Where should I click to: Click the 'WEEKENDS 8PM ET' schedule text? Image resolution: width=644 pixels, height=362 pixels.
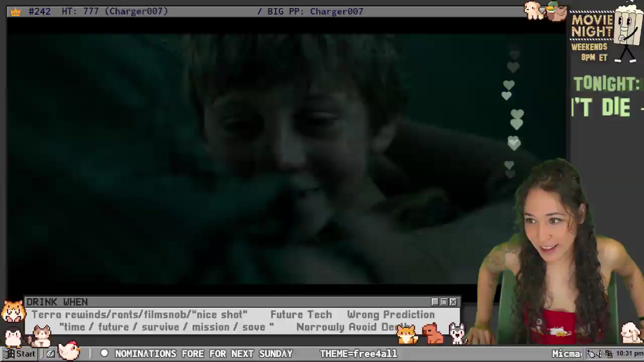coord(590,52)
